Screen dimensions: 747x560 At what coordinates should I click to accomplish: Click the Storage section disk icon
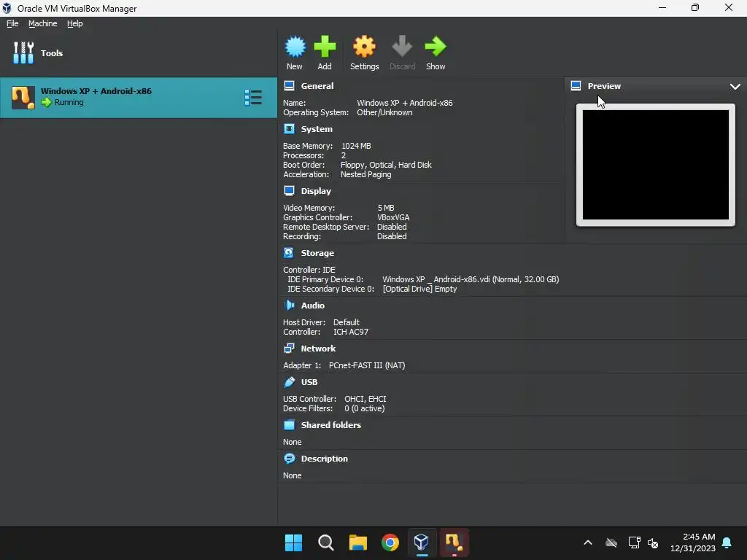[x=289, y=252]
